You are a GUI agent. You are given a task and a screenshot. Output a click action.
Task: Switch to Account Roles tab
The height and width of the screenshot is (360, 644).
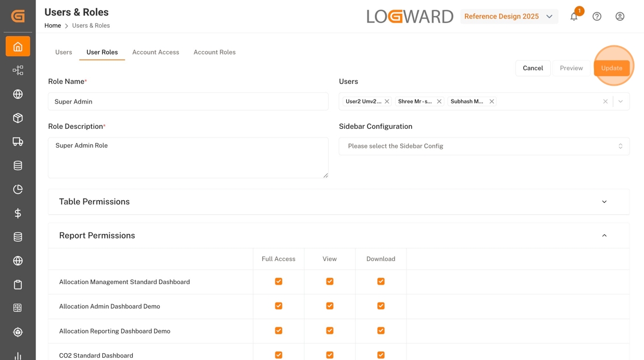214,52
